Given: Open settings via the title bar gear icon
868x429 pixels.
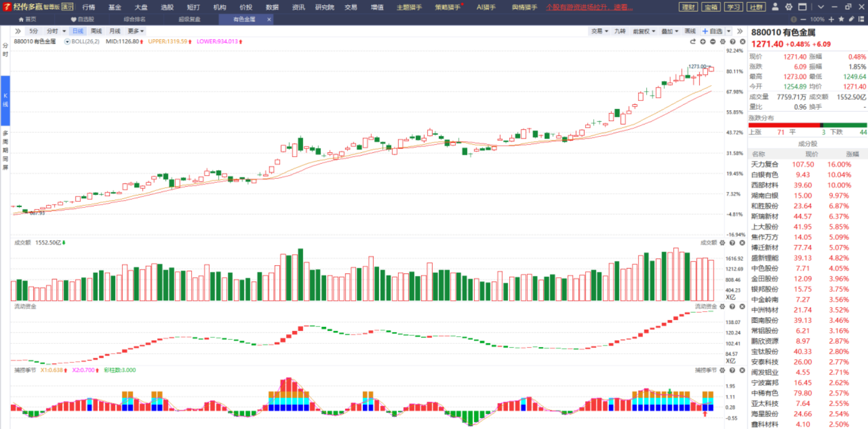Looking at the screenshot, I should click(x=789, y=7).
